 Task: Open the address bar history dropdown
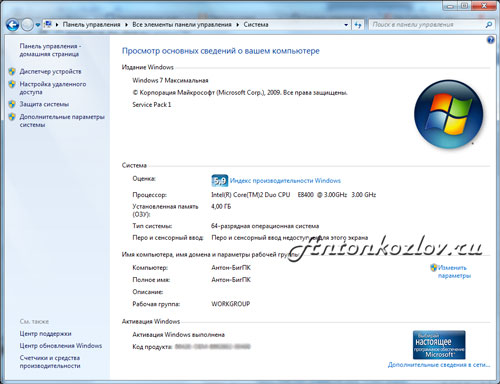tap(346, 25)
